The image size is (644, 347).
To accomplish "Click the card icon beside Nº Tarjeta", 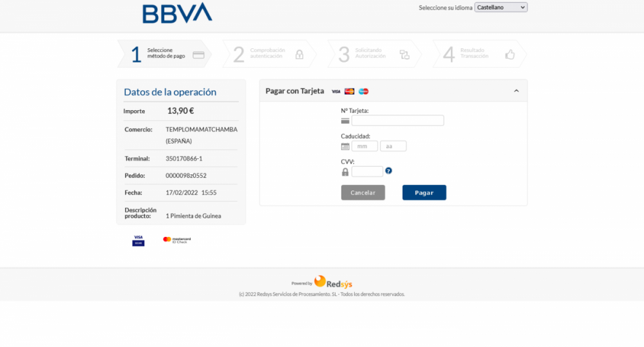I will [345, 120].
